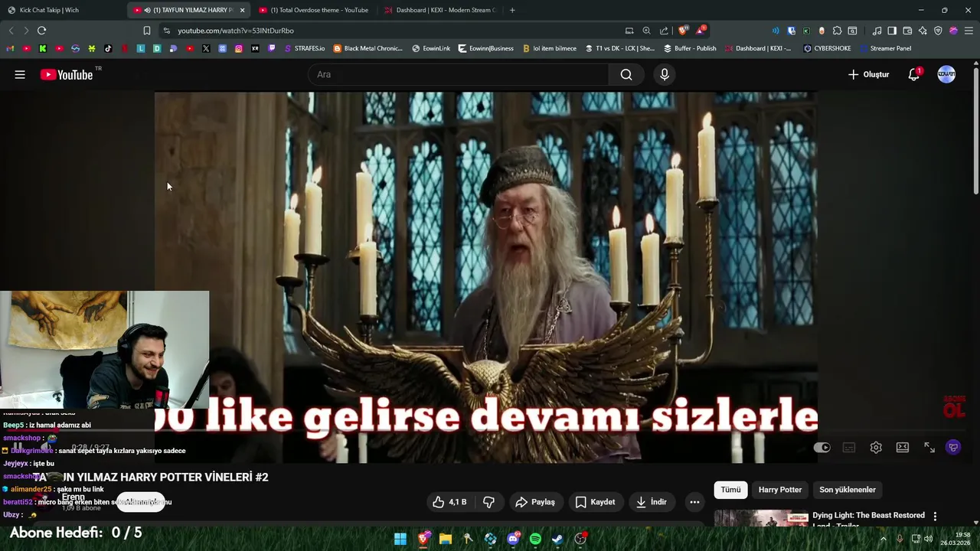Screen dimensions: 980x551
Task: Toggle the browser sidebar panel
Action: (892, 31)
